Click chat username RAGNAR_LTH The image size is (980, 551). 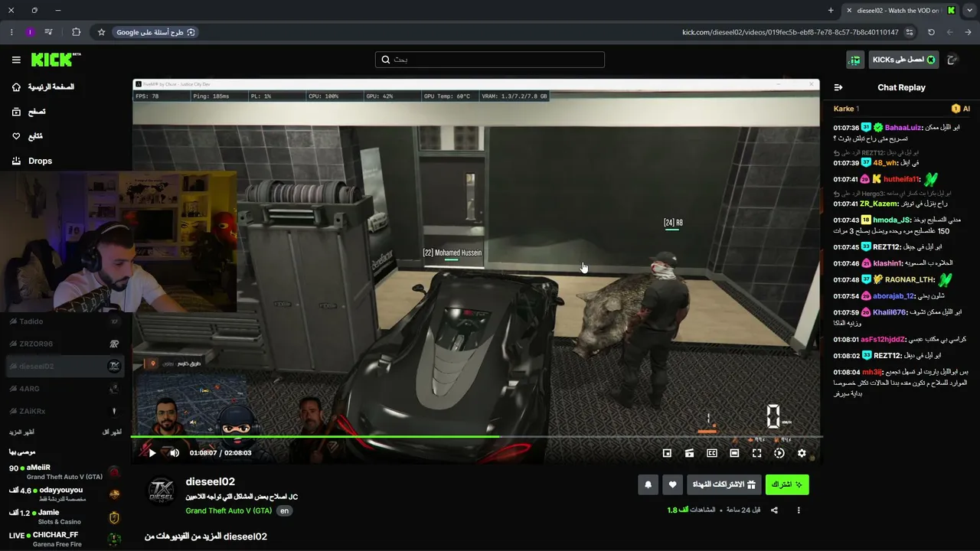point(910,280)
